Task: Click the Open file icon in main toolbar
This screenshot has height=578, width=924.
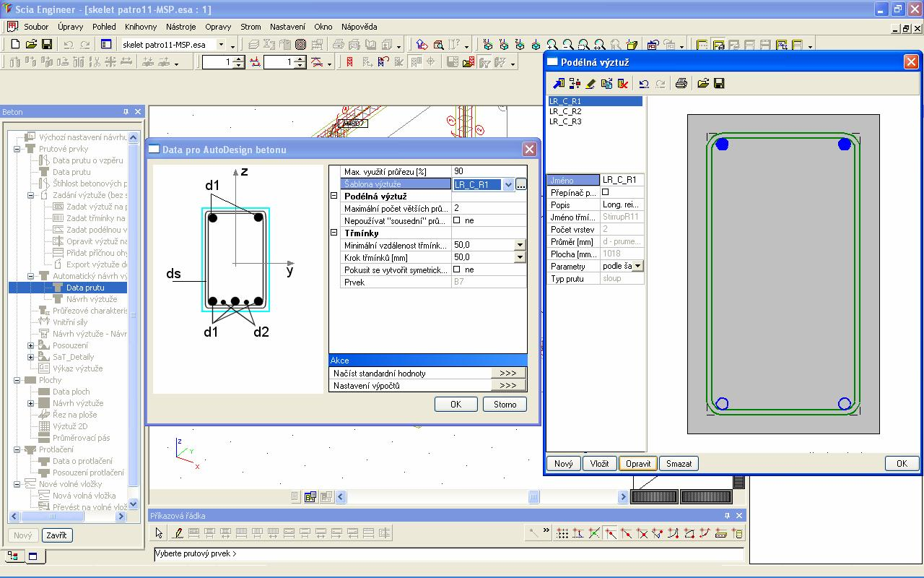Action: tap(31, 45)
